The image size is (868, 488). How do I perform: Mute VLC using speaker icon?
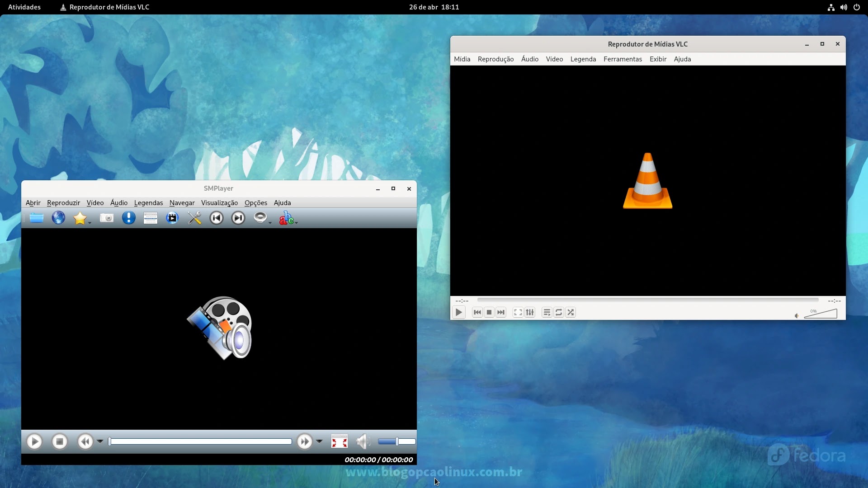797,315
